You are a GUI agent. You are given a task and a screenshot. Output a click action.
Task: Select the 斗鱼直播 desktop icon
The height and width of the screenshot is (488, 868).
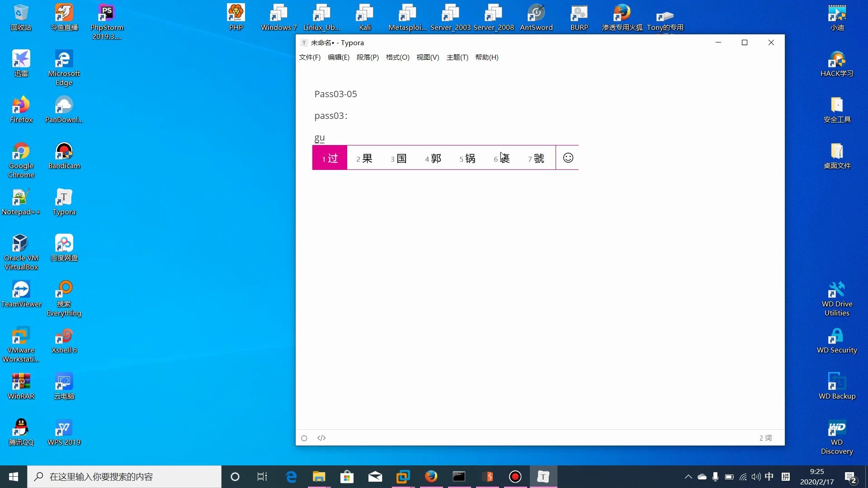(64, 18)
